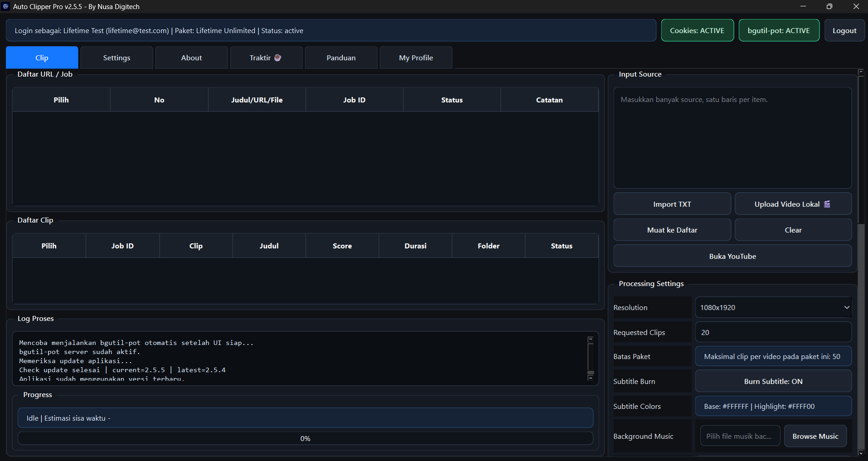Click the Judul column header
The height and width of the screenshot is (461, 868).
coord(269,246)
